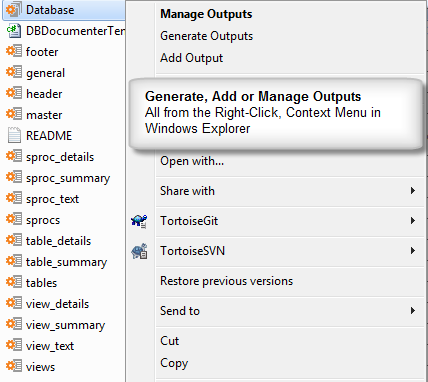The image size is (428, 382).
Task: Click the table_summary file icon
Action: click(x=14, y=262)
